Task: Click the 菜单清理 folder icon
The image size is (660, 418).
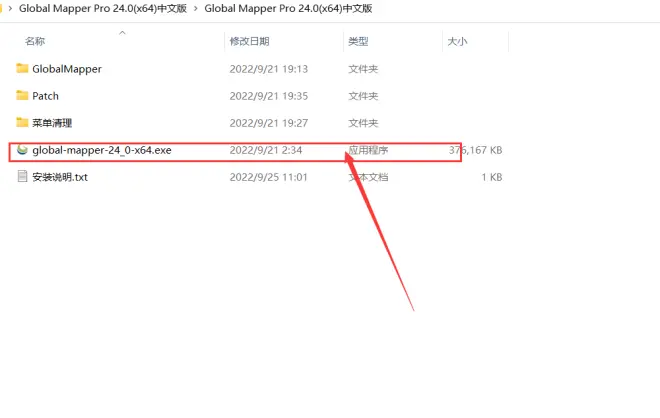Action: (x=23, y=123)
